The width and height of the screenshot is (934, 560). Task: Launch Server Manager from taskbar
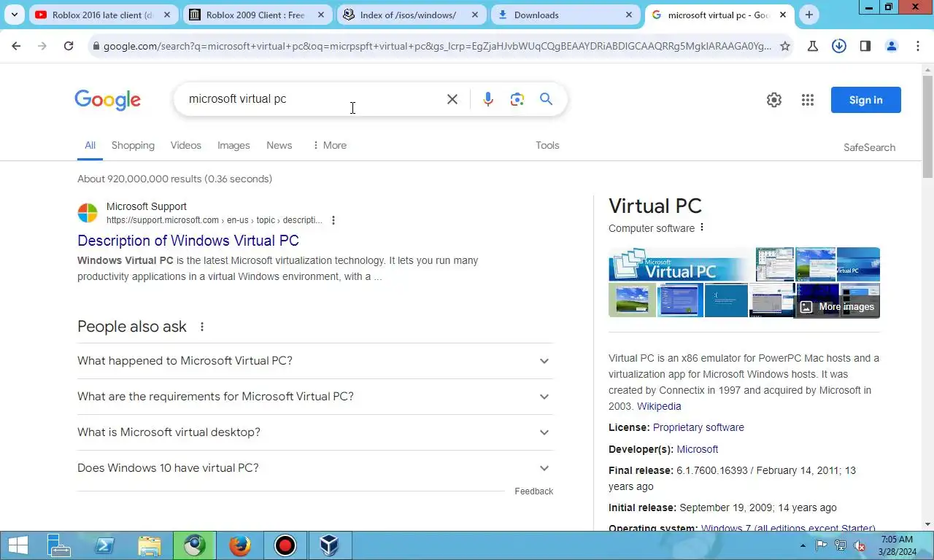(x=58, y=545)
